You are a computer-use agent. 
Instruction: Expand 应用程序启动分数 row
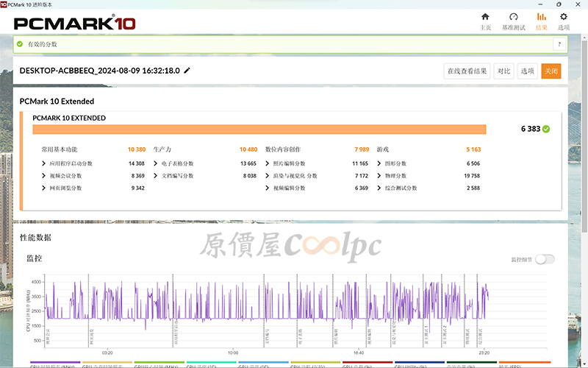coord(43,163)
